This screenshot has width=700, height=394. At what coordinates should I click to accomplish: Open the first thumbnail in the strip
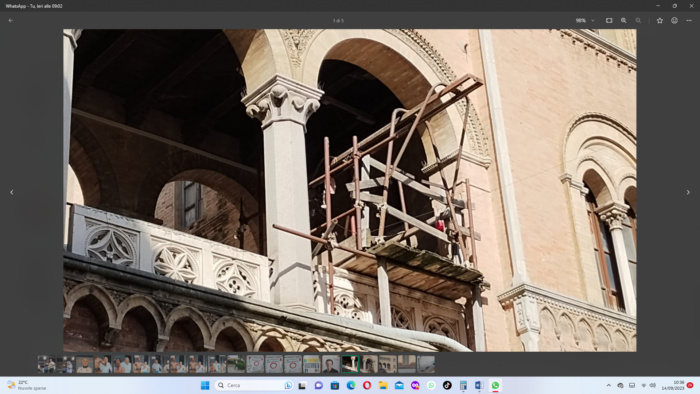[46, 364]
